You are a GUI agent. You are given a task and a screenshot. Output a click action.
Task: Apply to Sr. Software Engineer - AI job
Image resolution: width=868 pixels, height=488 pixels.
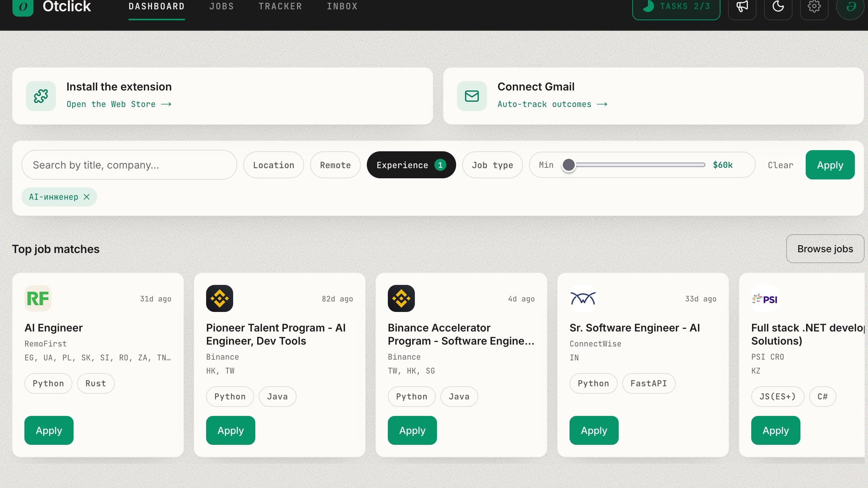click(594, 430)
